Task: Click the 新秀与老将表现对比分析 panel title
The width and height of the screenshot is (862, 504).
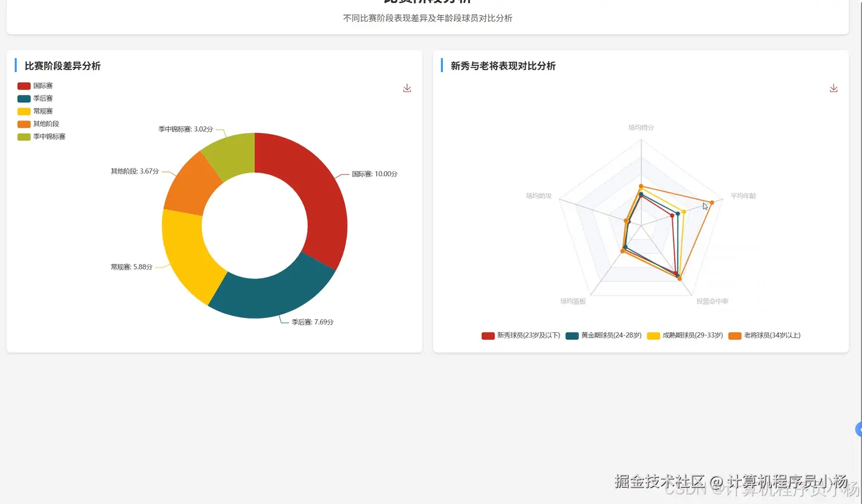Action: click(503, 66)
